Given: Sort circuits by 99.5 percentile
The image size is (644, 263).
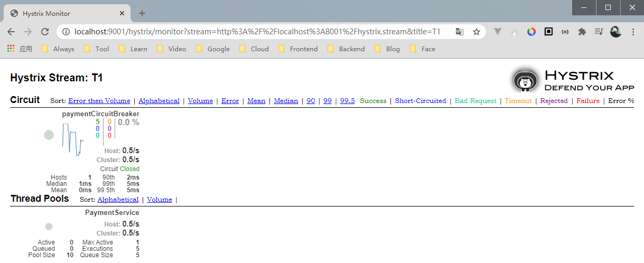Looking at the screenshot, I should point(348,101).
